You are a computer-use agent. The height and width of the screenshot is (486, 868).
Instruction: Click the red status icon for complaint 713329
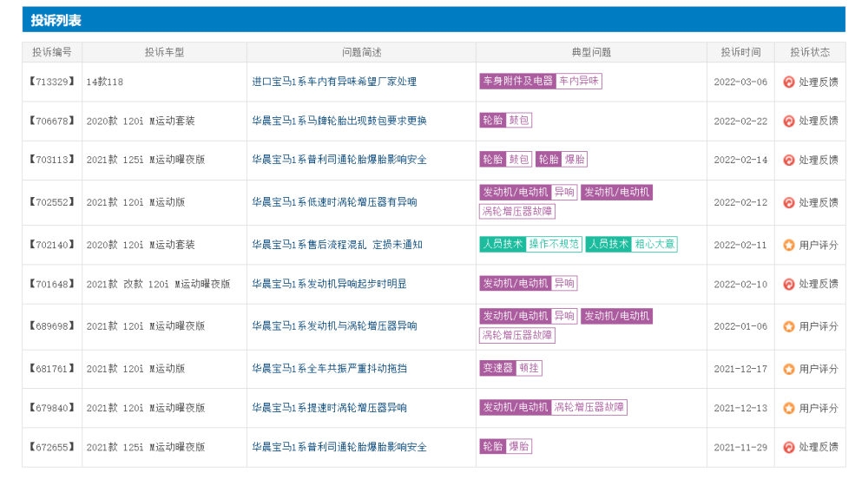[789, 82]
